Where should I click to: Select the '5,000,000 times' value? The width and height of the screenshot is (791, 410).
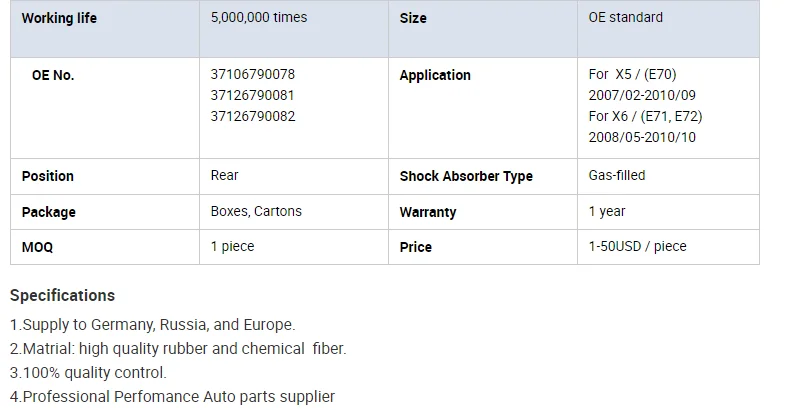pyautogui.click(x=259, y=17)
